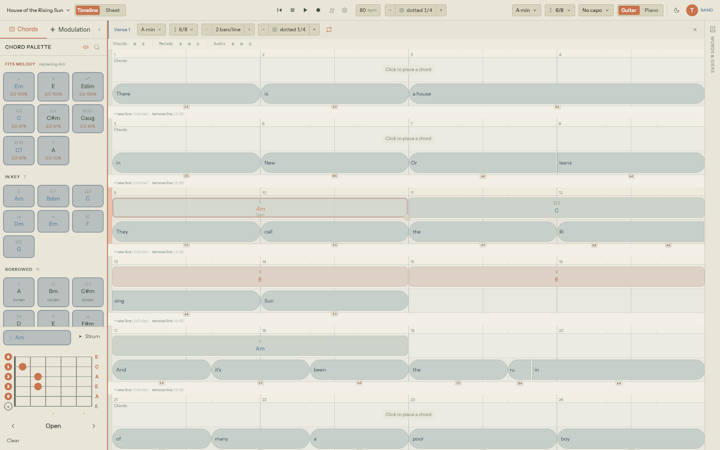Select the C chord block at bar 11
720x450 pixels.
pos(557,208)
